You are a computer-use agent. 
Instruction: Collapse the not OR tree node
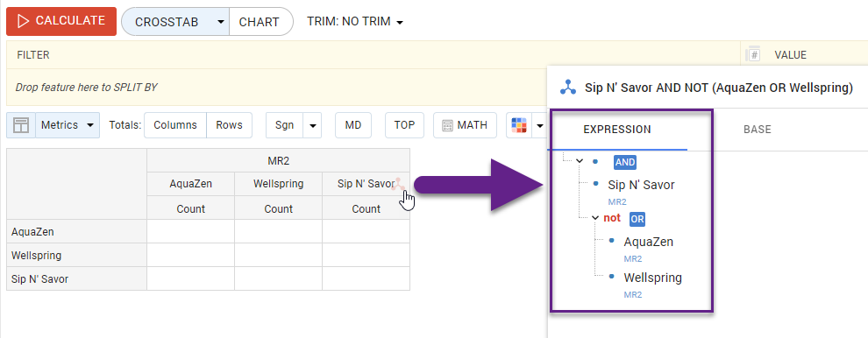[595, 218]
